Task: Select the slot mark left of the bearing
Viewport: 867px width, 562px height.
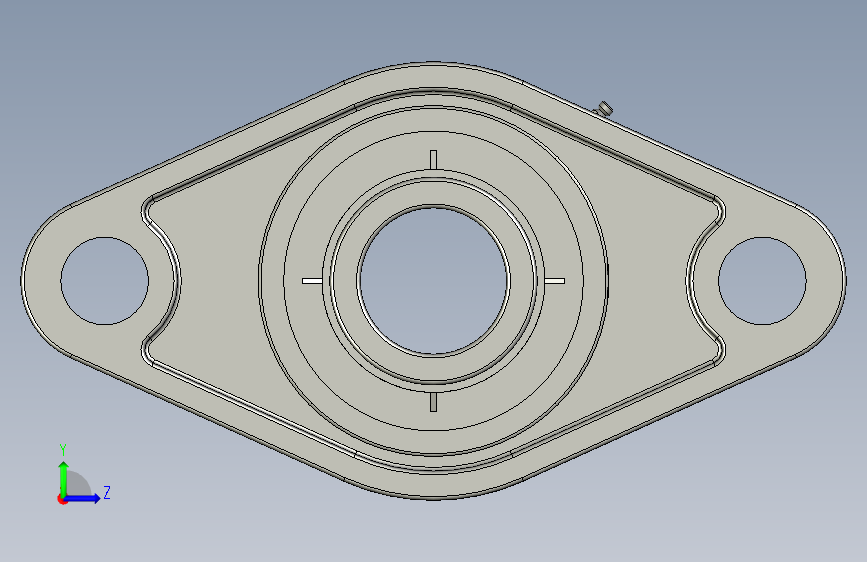Action: 312,281
